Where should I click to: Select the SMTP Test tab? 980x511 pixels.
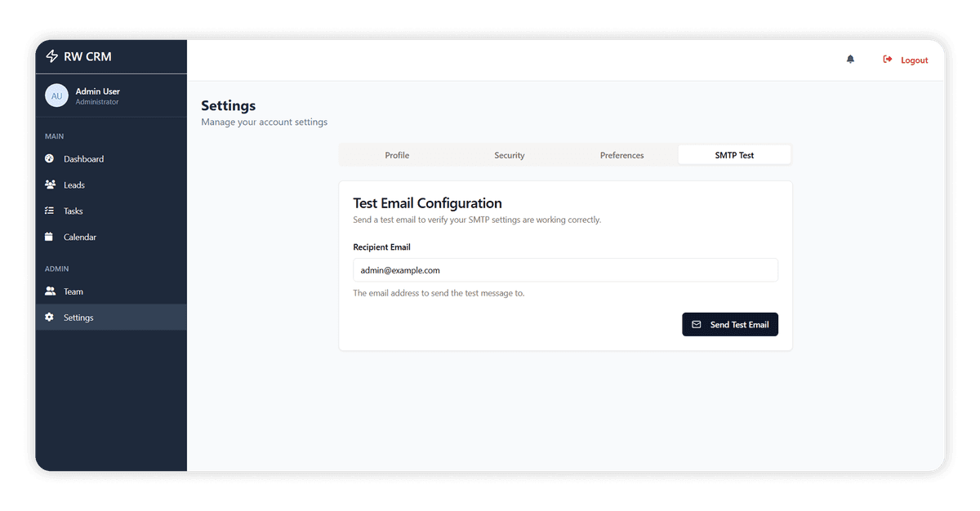(734, 155)
